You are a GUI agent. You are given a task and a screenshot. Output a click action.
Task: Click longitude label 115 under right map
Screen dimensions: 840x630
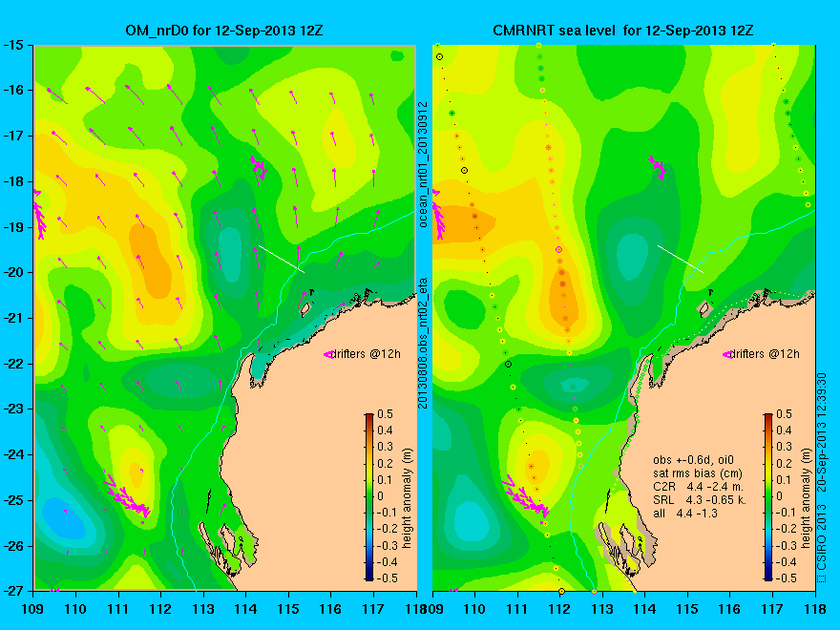click(687, 609)
